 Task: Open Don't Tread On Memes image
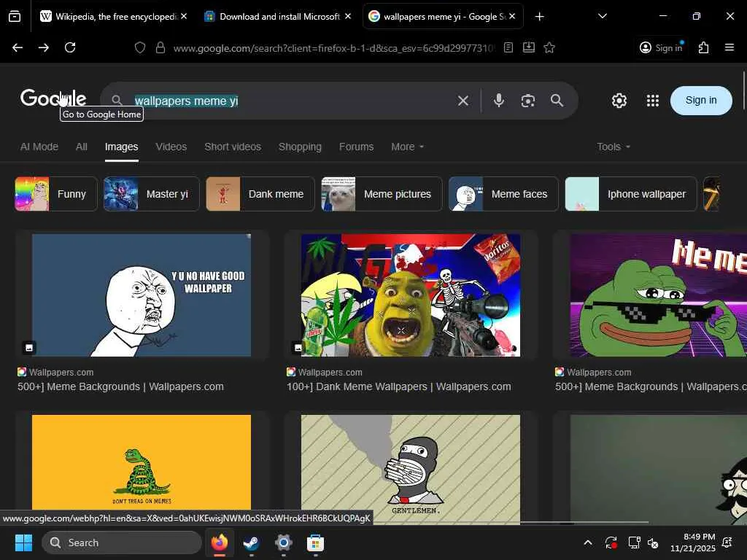tap(142, 462)
